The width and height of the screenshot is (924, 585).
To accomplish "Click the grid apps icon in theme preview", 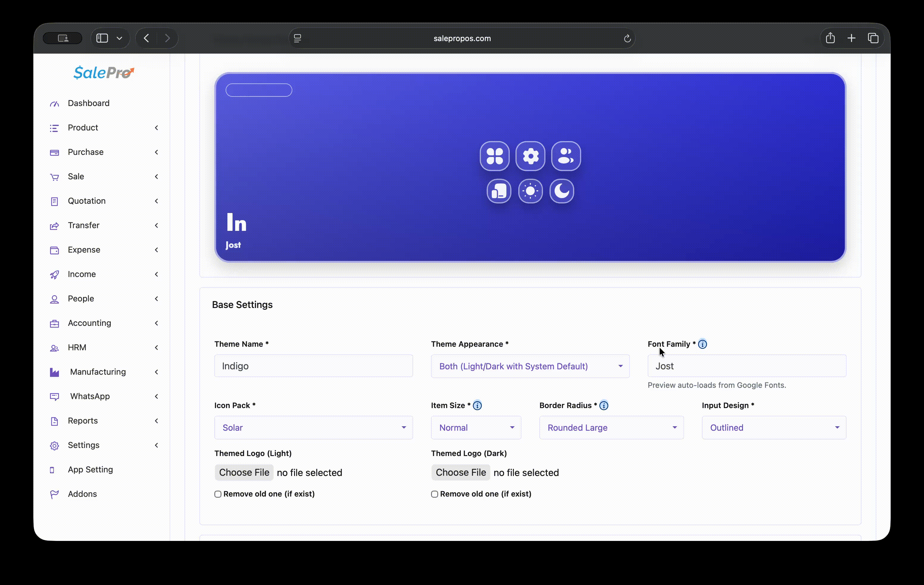I will pyautogui.click(x=494, y=156).
